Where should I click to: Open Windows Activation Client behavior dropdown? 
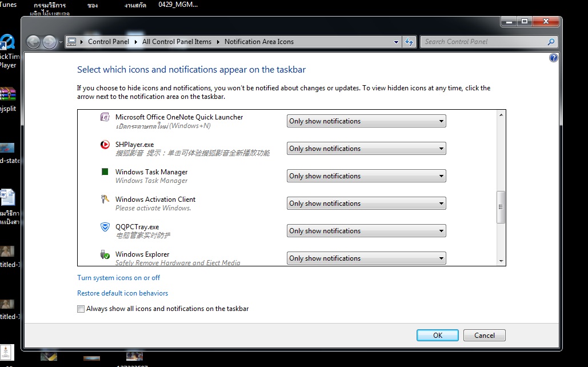(366, 203)
